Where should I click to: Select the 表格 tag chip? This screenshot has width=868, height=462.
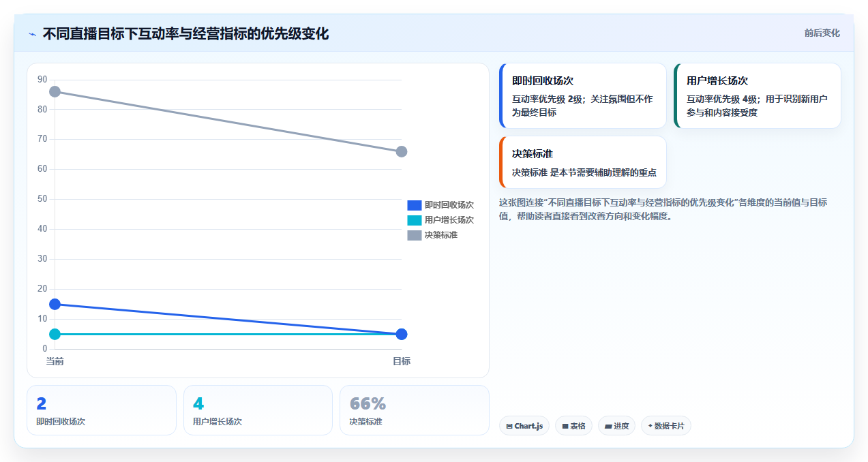pos(573,426)
